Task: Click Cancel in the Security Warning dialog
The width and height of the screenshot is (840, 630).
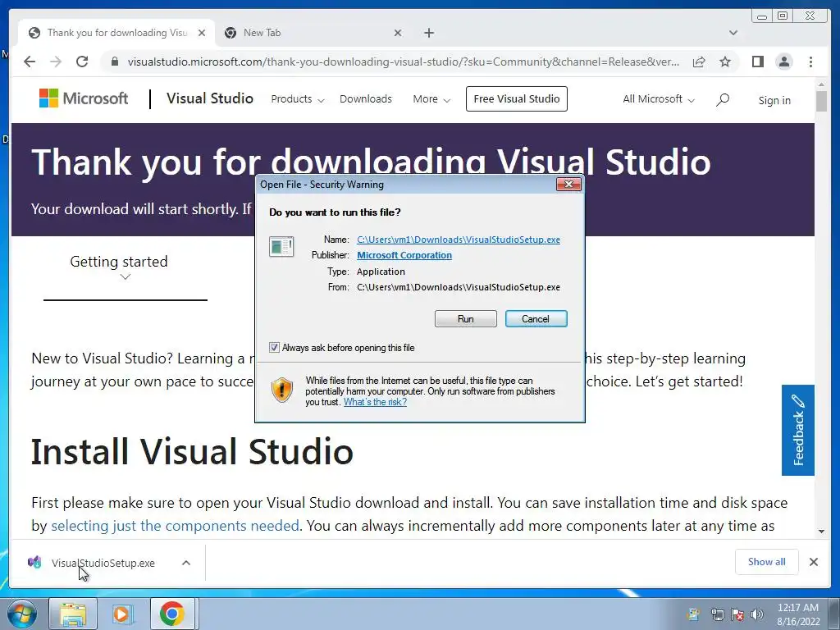Action: pos(536,319)
